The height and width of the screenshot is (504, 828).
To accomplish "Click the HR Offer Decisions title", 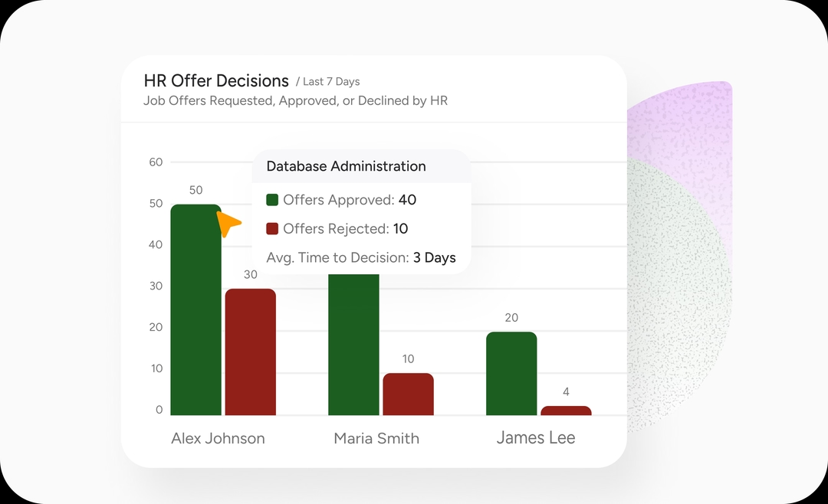I will (216, 81).
